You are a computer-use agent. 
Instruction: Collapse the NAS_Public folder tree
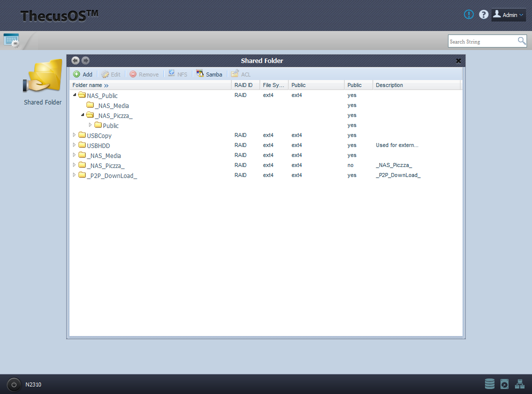click(x=75, y=95)
